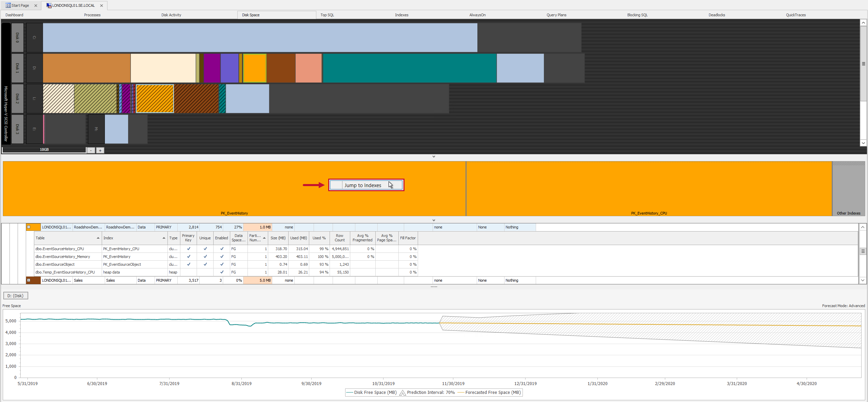Select the D: (Disk) button above the chart
Screen dimensions: 868x402
click(x=15, y=295)
